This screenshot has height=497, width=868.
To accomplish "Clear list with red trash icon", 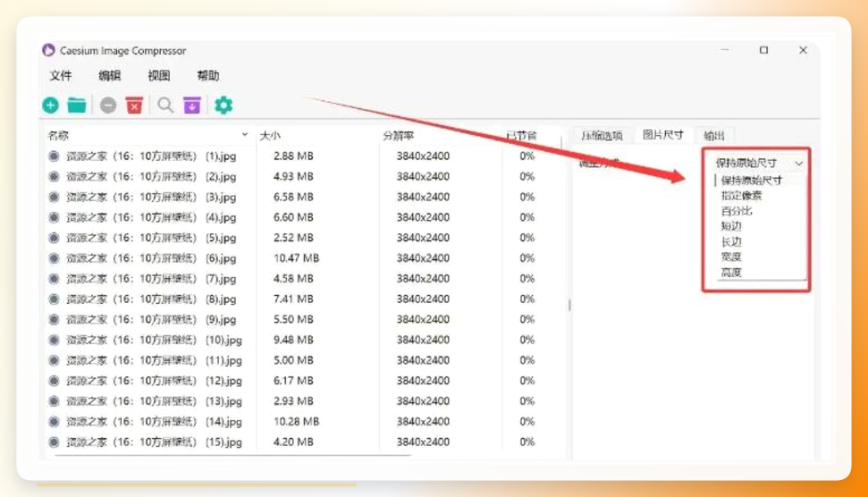I will 134,105.
